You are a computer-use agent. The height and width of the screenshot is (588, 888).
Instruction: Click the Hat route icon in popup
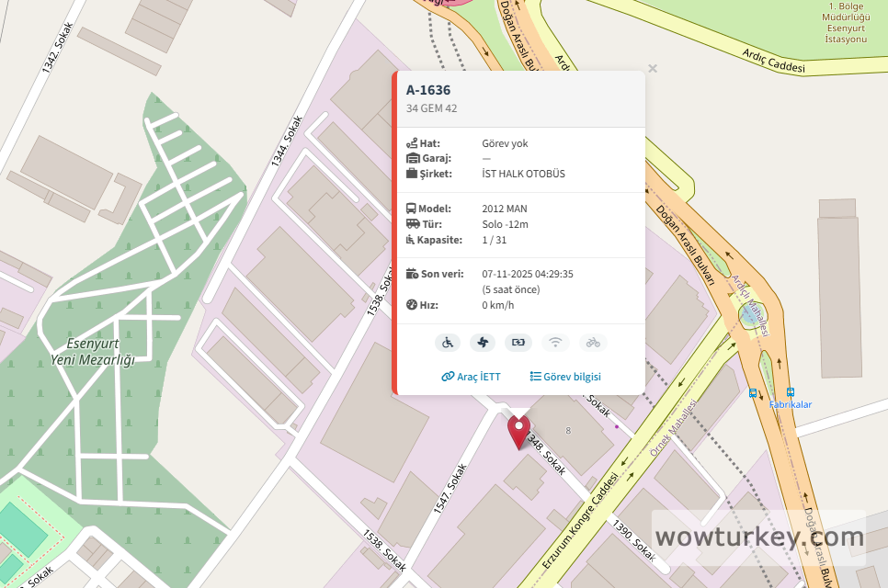[412, 143]
